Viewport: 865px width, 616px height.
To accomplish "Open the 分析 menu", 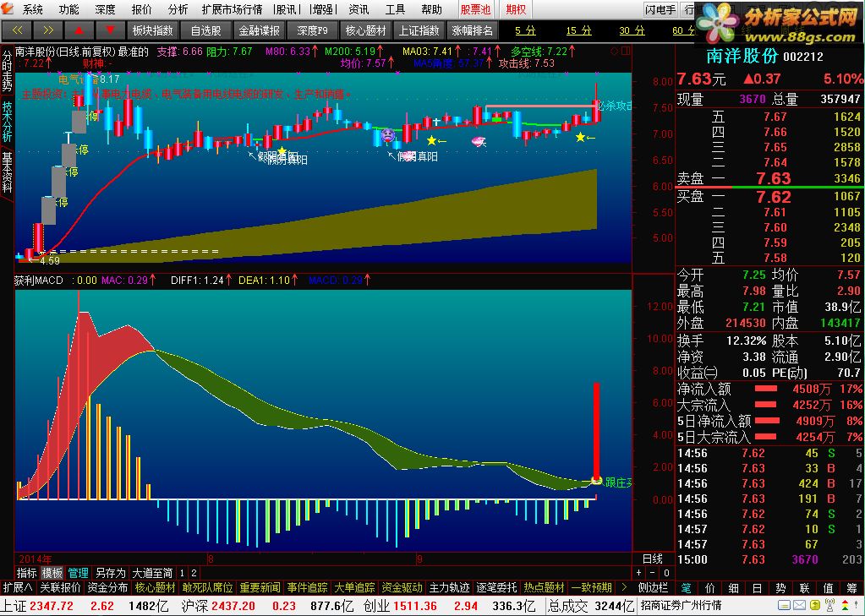I will click(178, 9).
